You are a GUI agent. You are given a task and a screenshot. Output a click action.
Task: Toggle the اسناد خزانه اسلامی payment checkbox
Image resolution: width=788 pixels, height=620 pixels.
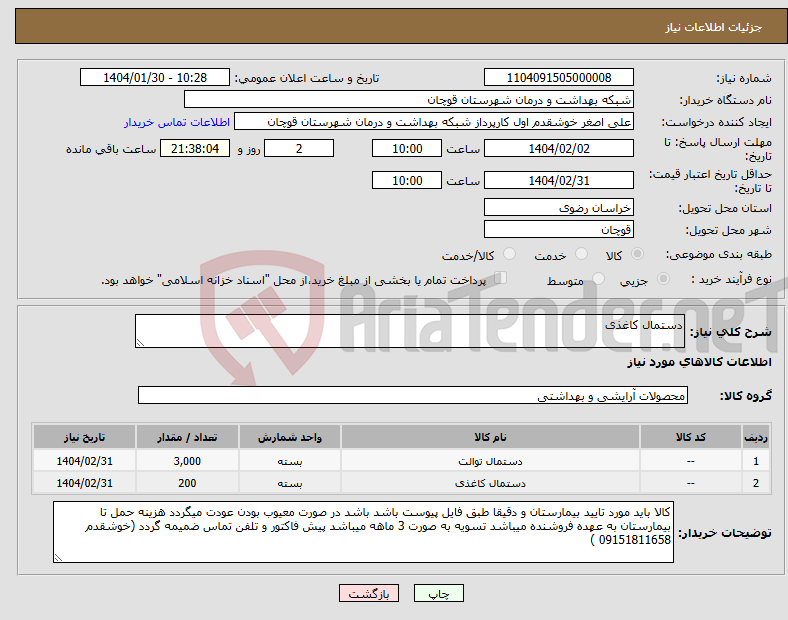pyautogui.click(x=500, y=278)
